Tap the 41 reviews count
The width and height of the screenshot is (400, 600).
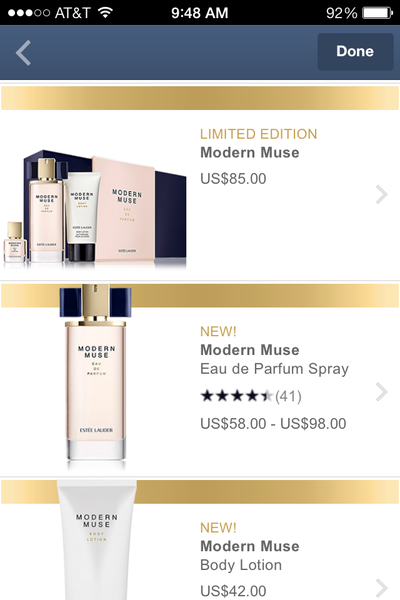click(288, 396)
